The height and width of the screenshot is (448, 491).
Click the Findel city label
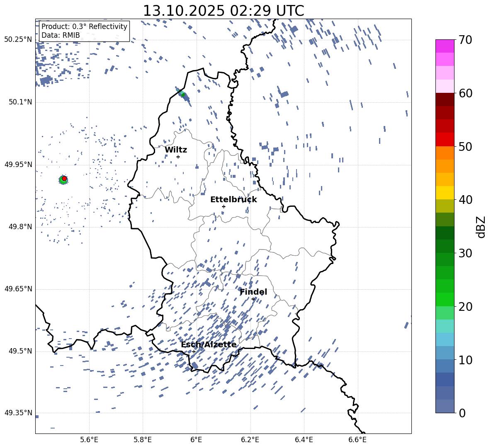[x=253, y=292]
